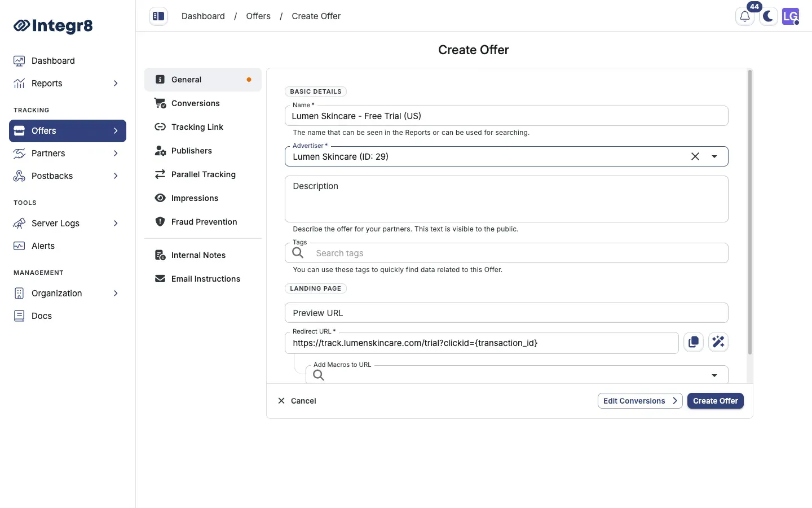The height and width of the screenshot is (508, 812).
Task: Click the Dashboard sidebar icon
Action: (x=19, y=61)
